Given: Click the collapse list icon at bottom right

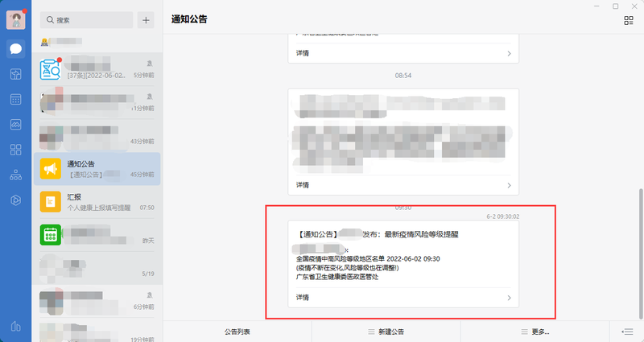Looking at the screenshot, I should point(627,332).
